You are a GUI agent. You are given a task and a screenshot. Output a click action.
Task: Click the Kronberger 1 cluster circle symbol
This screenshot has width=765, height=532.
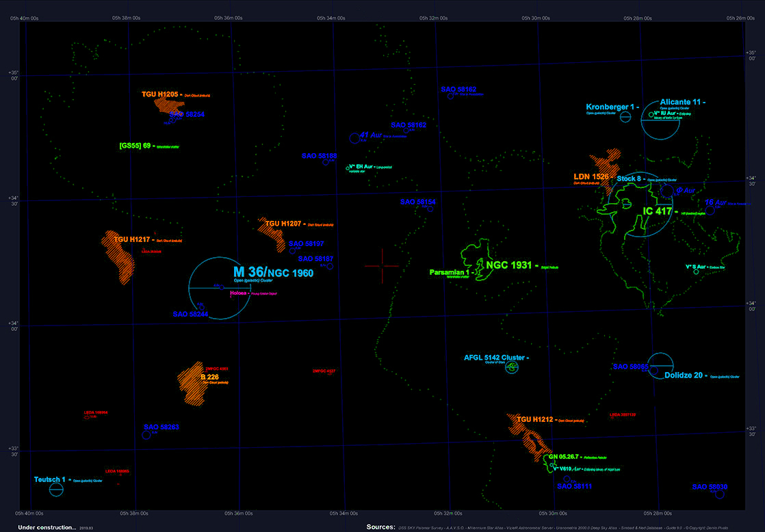coord(625,117)
